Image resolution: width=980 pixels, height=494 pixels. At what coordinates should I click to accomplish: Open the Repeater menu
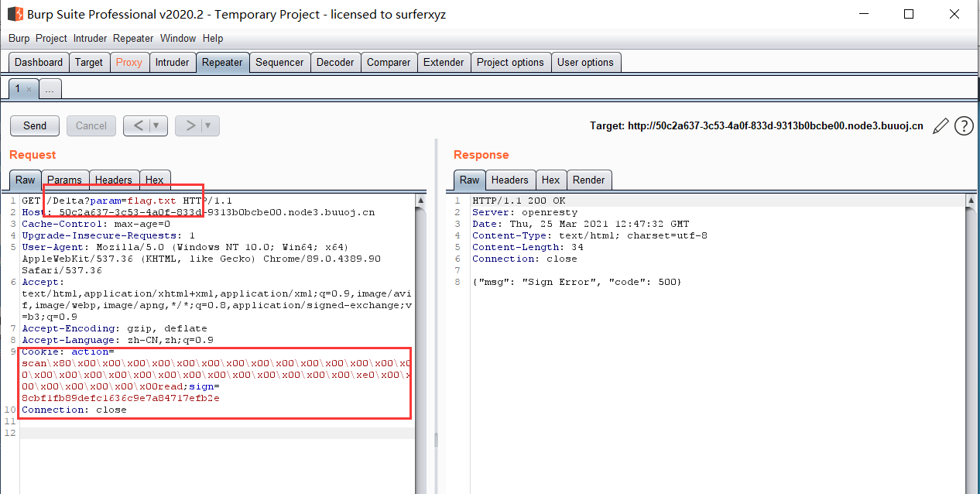(x=133, y=38)
